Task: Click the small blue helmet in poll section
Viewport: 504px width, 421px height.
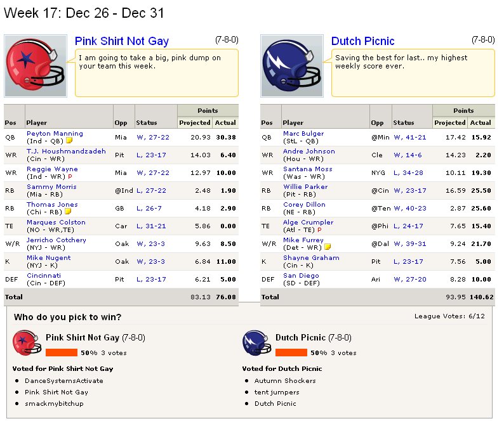Action: point(256,343)
